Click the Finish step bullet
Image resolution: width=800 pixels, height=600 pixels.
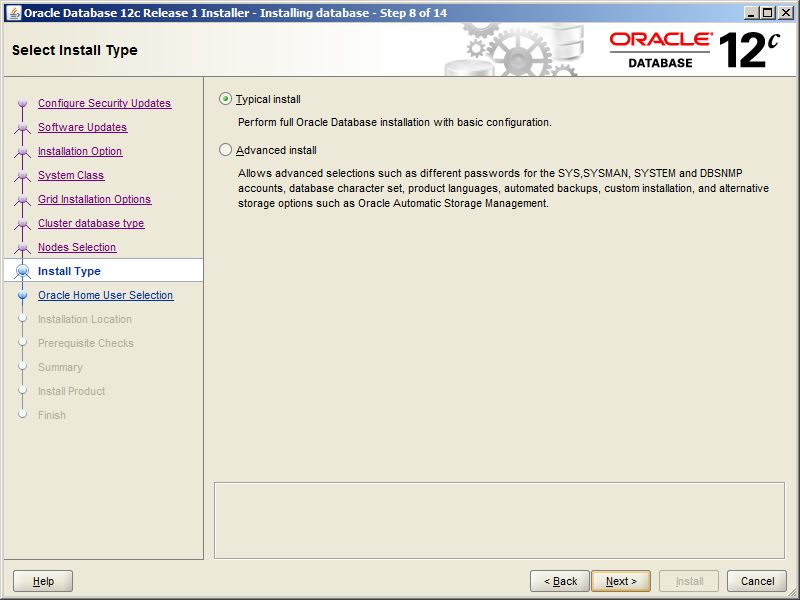point(22,414)
